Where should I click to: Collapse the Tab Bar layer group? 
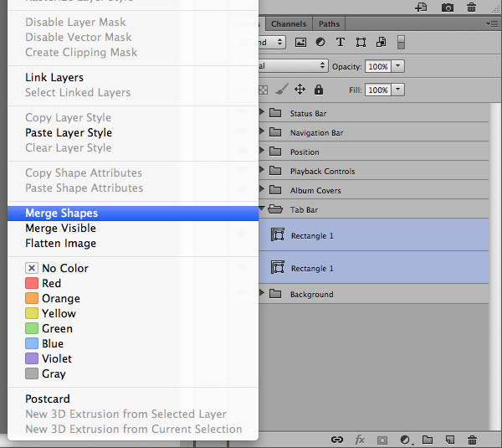point(262,209)
